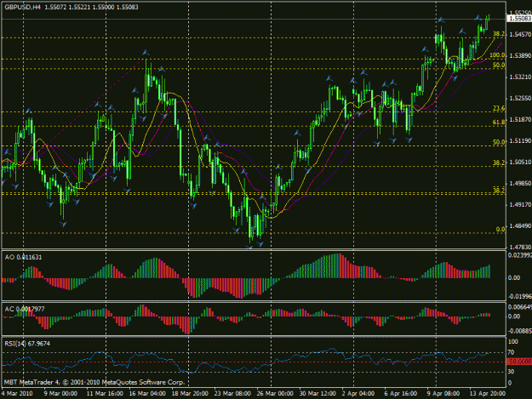Viewport: 532px width, 399px height.
Task: Click the 30 Mar 12:00 time label
Action: 317,394
